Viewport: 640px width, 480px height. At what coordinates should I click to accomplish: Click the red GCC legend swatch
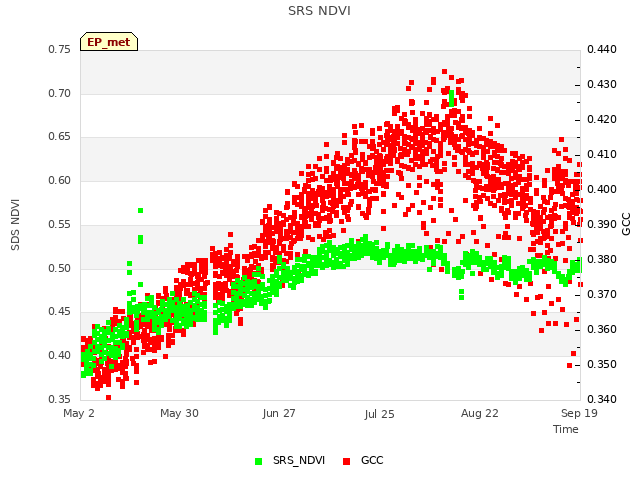347,461
